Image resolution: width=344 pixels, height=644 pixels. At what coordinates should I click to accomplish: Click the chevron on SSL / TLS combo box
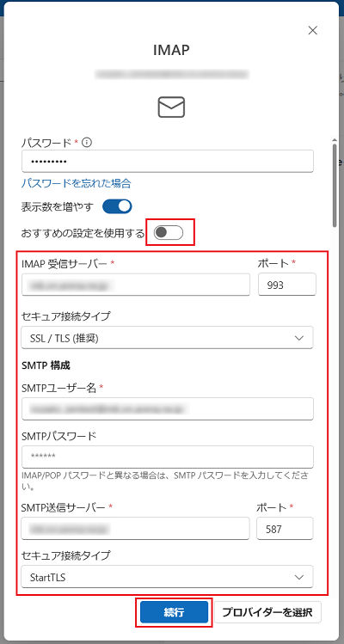coord(299,338)
